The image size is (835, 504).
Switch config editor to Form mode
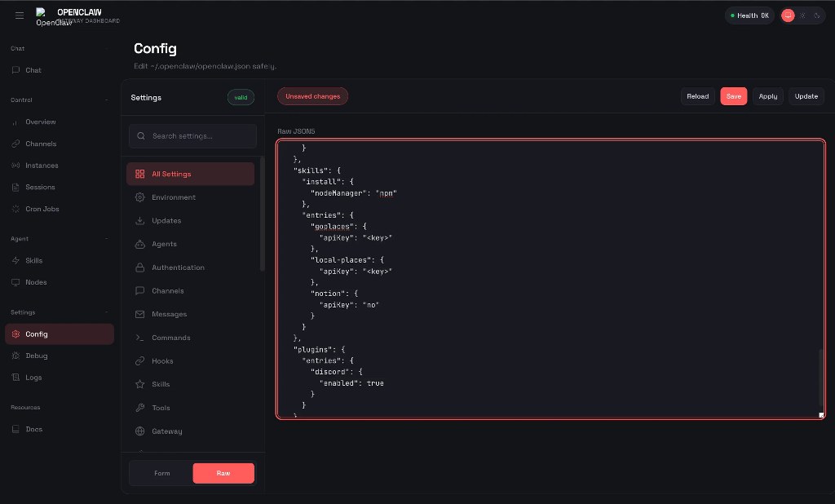click(x=162, y=473)
